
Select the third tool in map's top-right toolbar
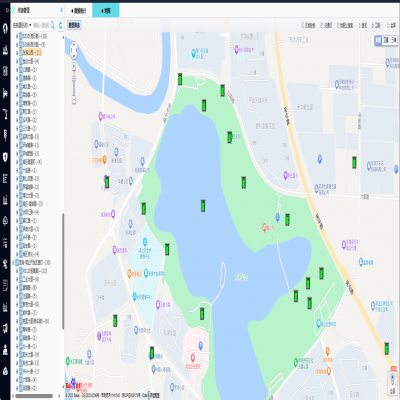coord(345,25)
